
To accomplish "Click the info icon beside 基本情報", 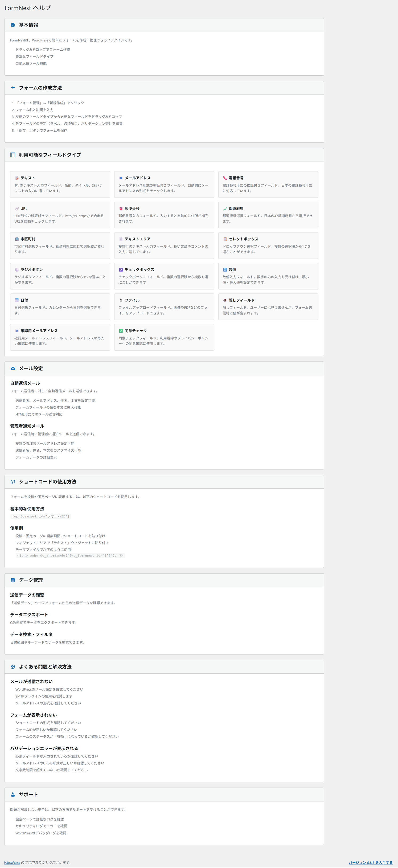I will [13, 25].
